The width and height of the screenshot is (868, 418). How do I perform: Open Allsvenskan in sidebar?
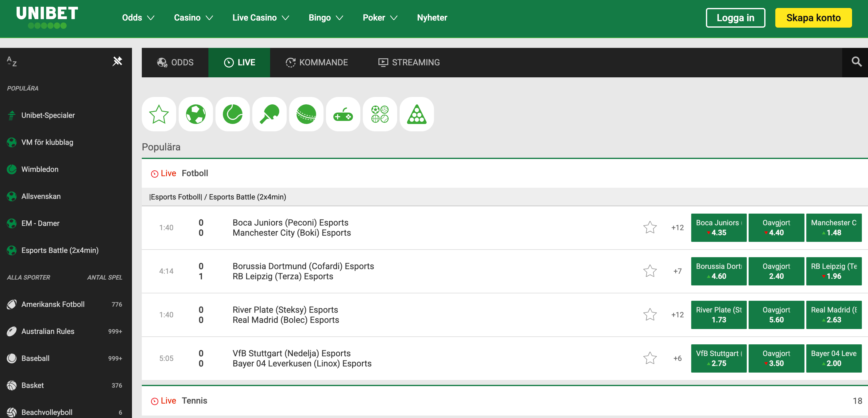(66, 196)
